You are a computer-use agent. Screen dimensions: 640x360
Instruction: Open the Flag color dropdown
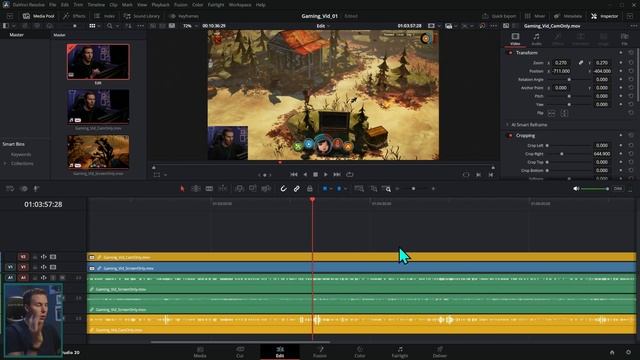coord(331,189)
